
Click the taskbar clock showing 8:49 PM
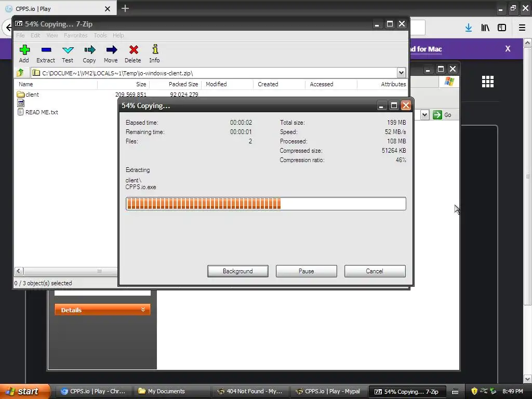click(513, 391)
